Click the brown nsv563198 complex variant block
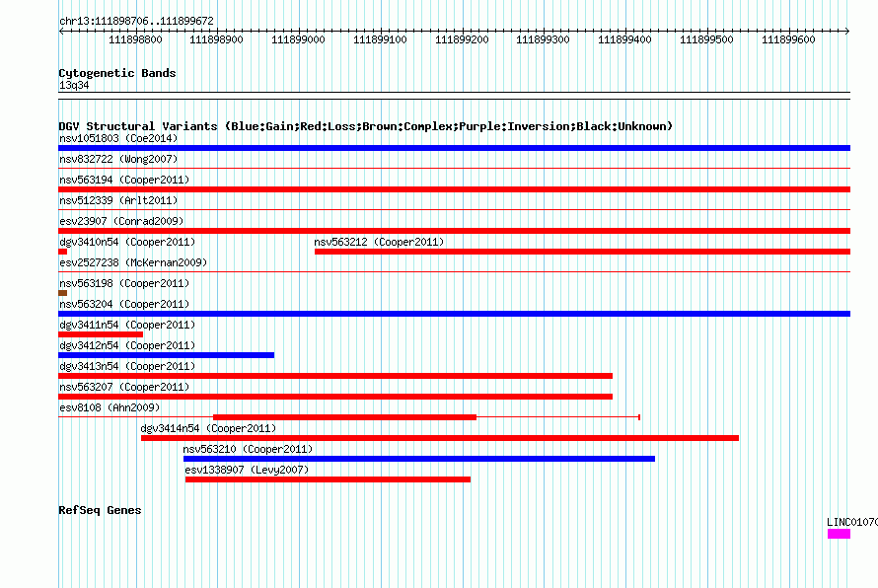Viewport: 878px width, 588px height. coord(63,293)
